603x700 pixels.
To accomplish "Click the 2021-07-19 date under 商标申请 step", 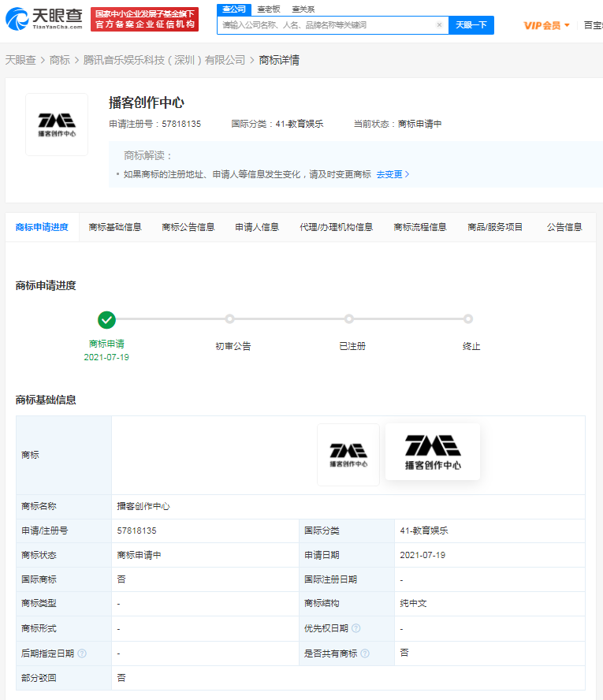I will point(106,357).
